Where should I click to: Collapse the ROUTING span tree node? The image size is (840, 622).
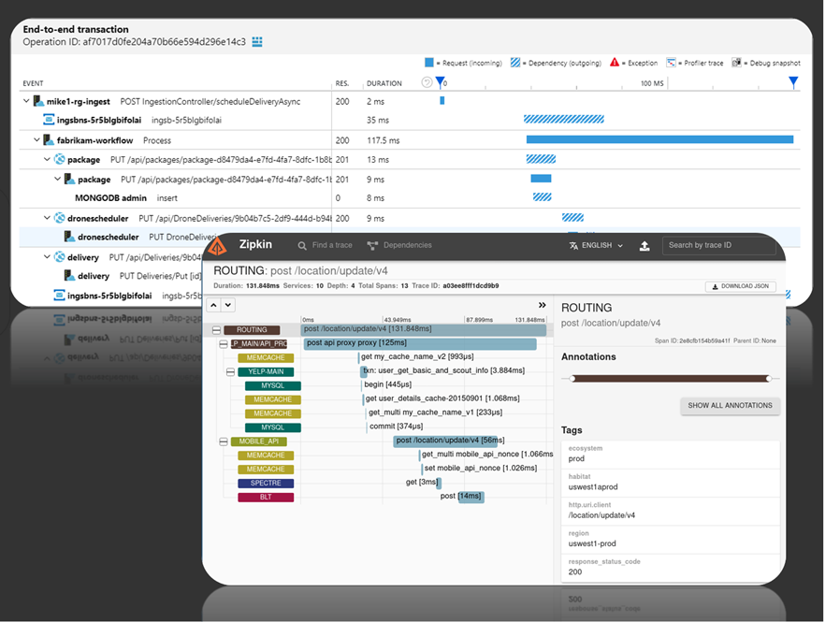point(216,330)
